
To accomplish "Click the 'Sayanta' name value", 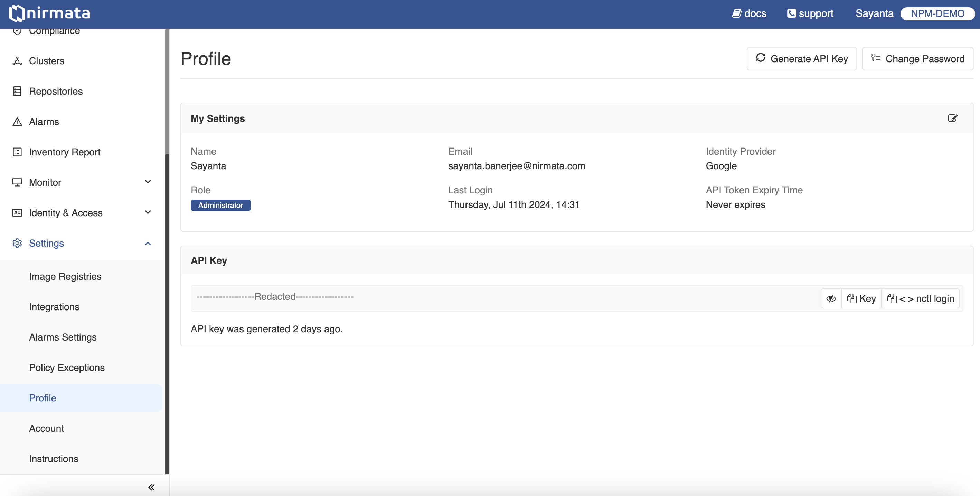I will coord(208,166).
